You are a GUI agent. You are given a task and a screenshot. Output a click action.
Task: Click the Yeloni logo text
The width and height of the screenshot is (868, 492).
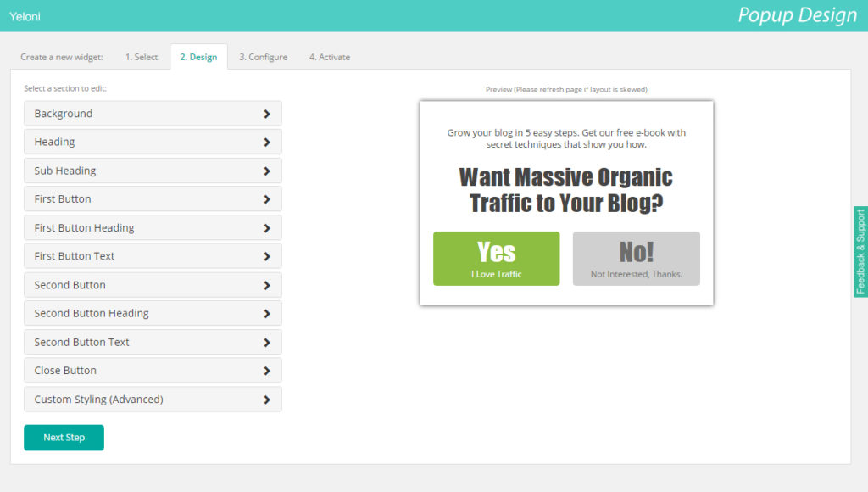click(25, 16)
